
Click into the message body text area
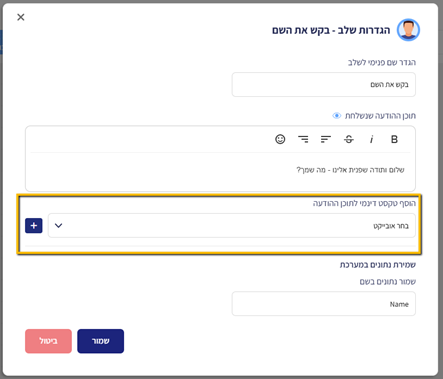coord(220,171)
